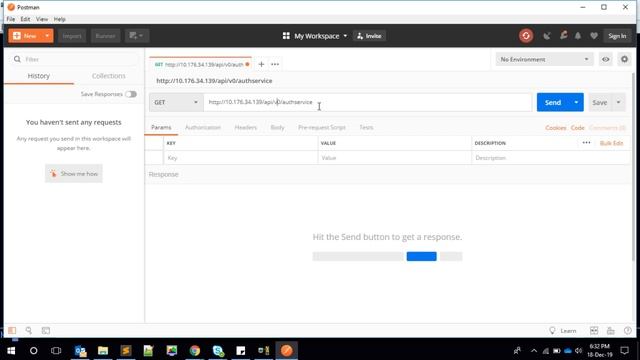
Task: Click the request URL input field
Action: (367, 102)
